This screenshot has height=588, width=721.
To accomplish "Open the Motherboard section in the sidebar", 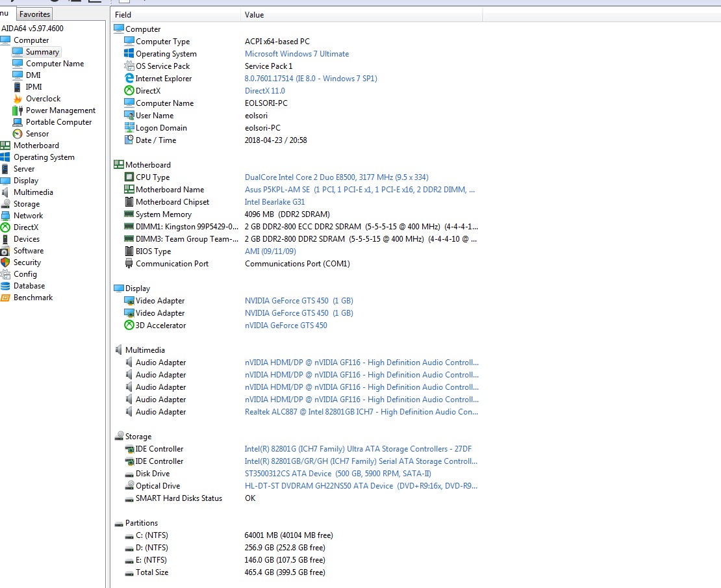I will pyautogui.click(x=34, y=145).
